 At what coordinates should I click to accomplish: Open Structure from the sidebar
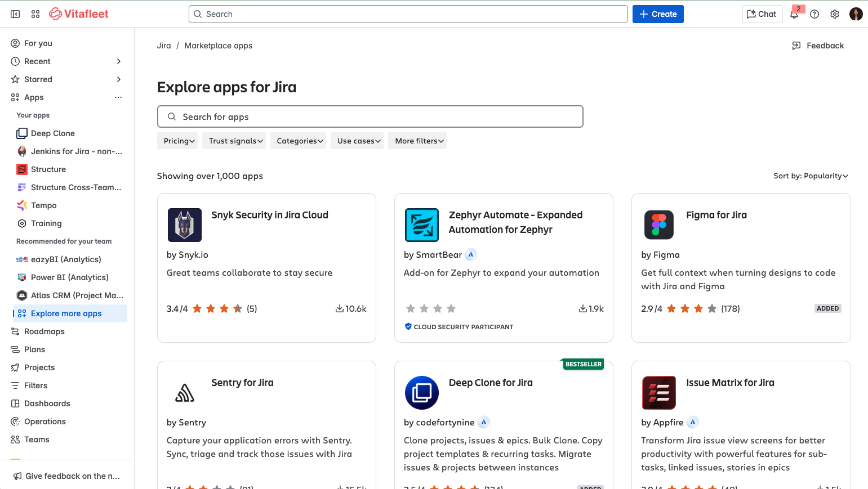pos(49,169)
